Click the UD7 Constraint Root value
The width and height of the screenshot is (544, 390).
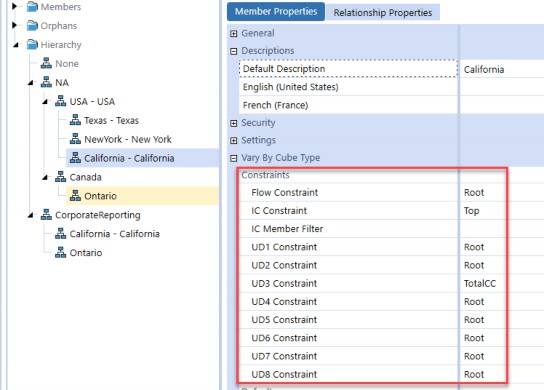[x=474, y=356]
